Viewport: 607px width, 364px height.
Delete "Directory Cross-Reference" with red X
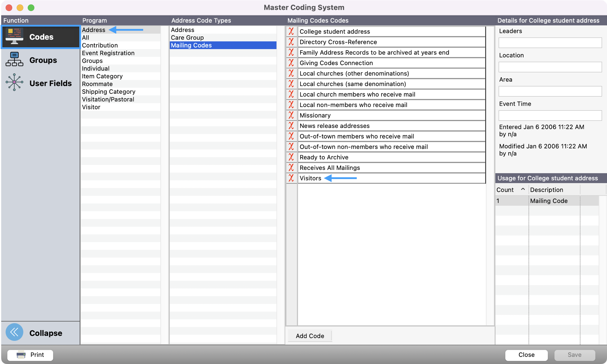pos(291,42)
